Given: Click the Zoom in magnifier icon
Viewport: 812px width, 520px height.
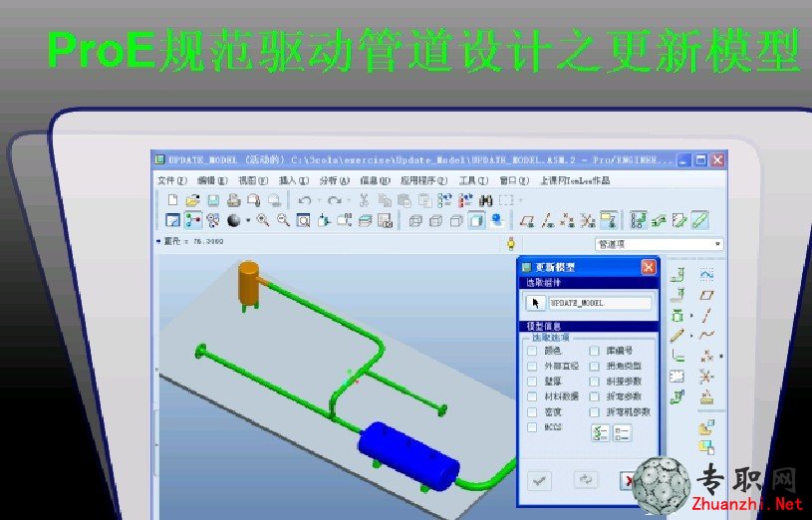Looking at the screenshot, I should point(263,220).
